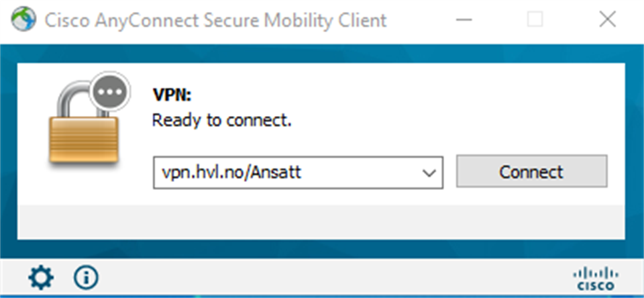
Task: Click the information icon
Action: pos(86,277)
